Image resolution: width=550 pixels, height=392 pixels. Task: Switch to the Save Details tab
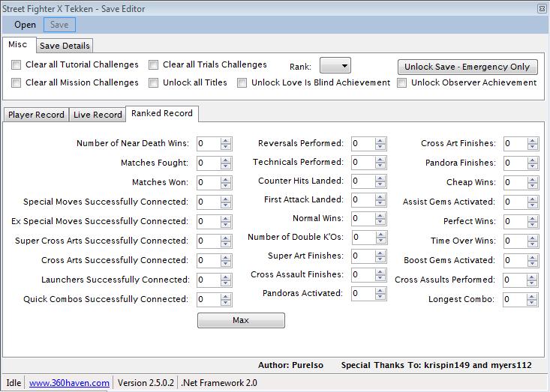tap(65, 46)
